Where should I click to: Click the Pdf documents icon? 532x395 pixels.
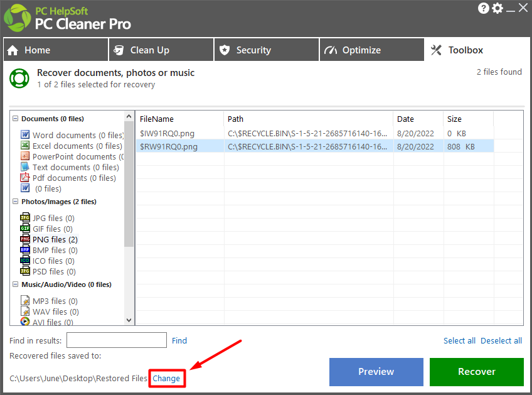(x=24, y=177)
